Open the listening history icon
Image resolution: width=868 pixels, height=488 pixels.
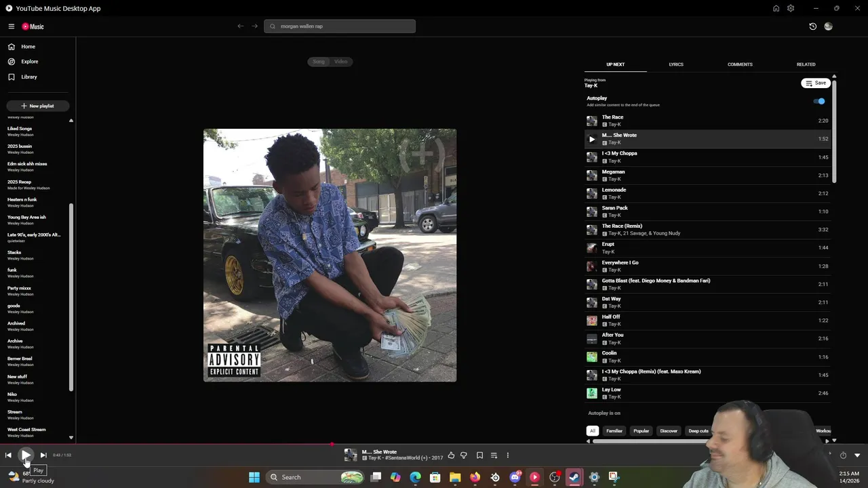click(813, 26)
